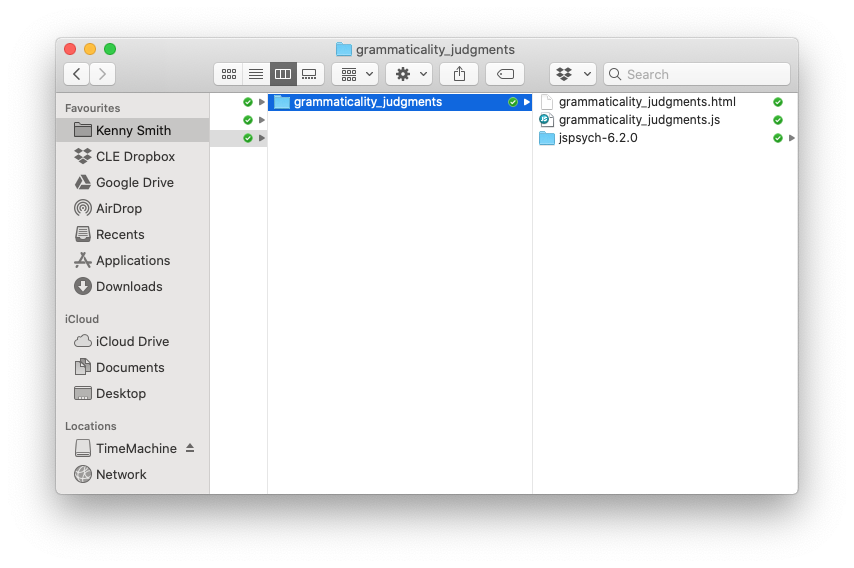Open the gear Action menu
Screen dimensions: 854x568
409,74
